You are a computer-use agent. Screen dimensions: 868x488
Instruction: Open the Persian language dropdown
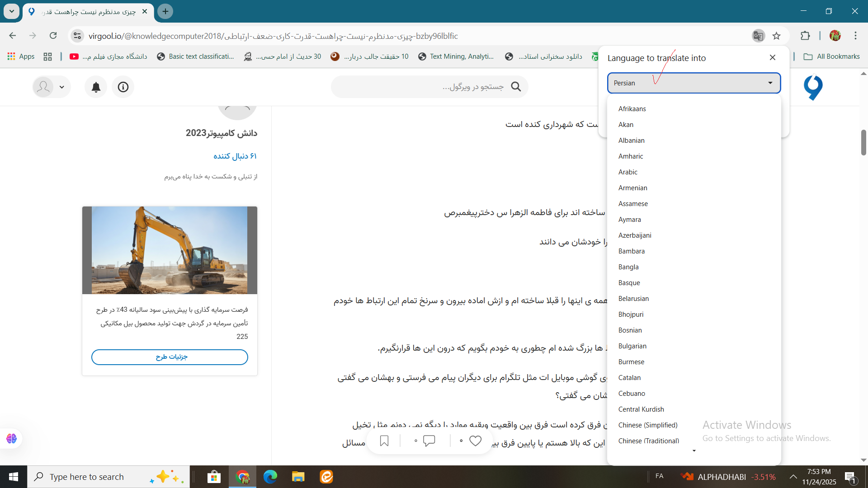point(693,83)
